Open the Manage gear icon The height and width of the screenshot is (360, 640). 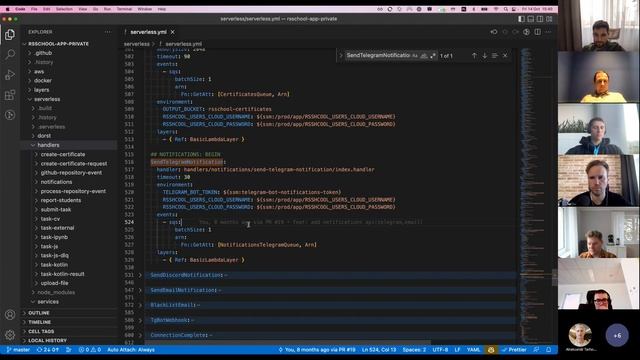(10, 335)
